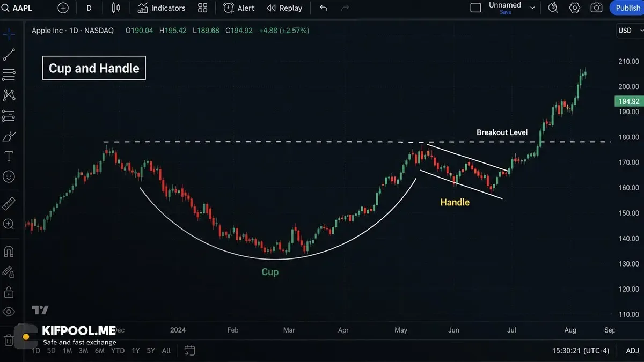Click the +4.88 (+2.57%) change value
The image size is (644, 362).
tap(284, 31)
